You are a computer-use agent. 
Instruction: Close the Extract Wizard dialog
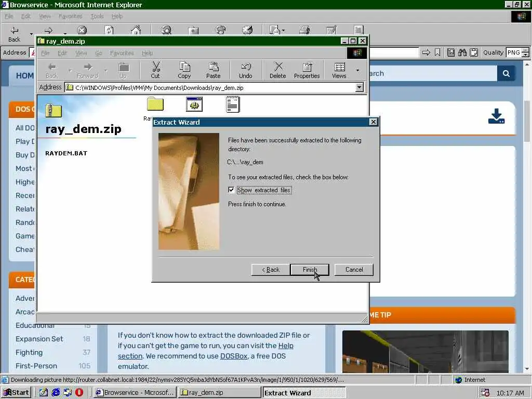373,122
